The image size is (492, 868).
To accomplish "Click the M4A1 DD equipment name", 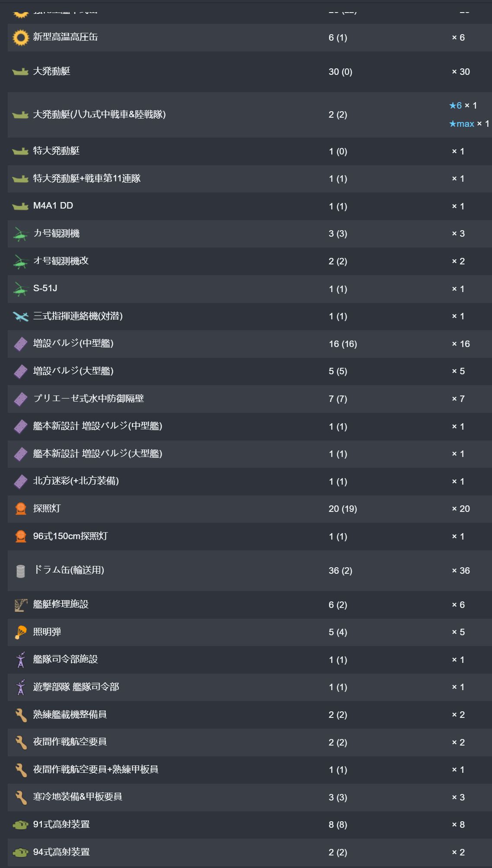I will (x=53, y=206).
